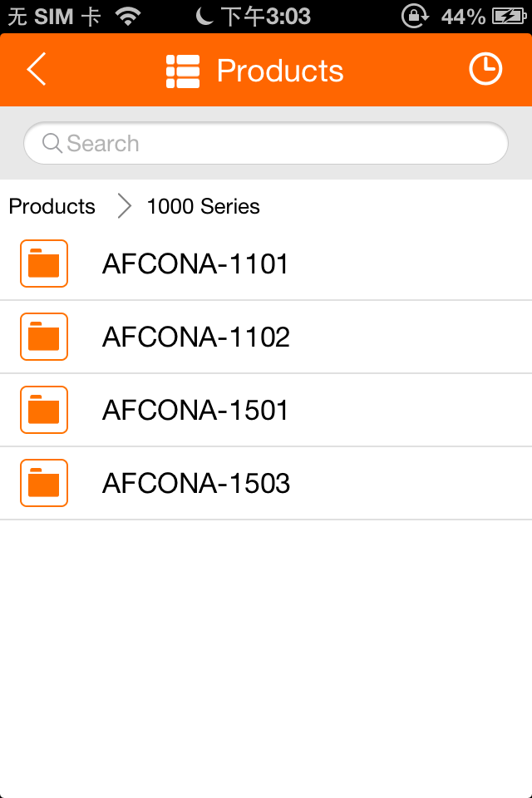Click the folder icon for AFCONA-1503
The width and height of the screenshot is (532, 798).
pyautogui.click(x=44, y=483)
